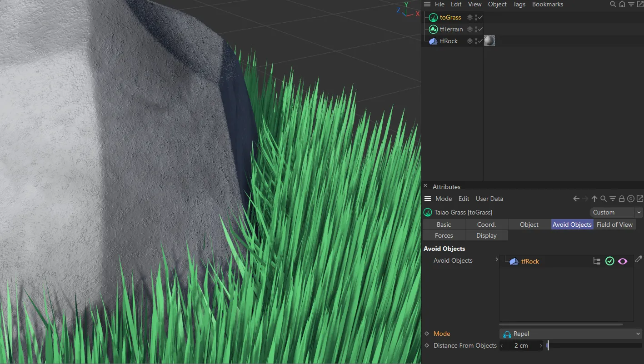644x364 pixels.
Task: Click the hierarchy icon on tfRock list entry
Action: tap(597, 261)
